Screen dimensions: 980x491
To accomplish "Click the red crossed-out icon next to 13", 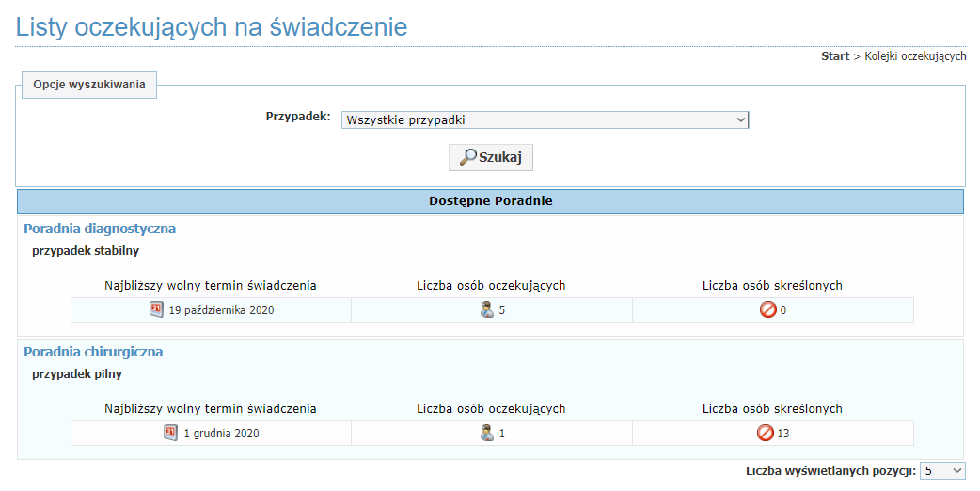I will coord(766,433).
